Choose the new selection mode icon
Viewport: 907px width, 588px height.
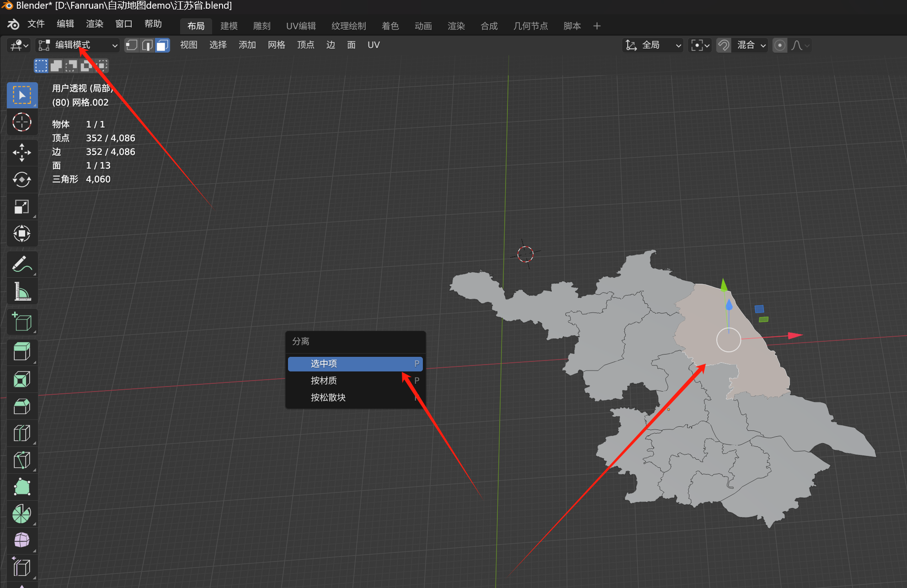click(41, 66)
